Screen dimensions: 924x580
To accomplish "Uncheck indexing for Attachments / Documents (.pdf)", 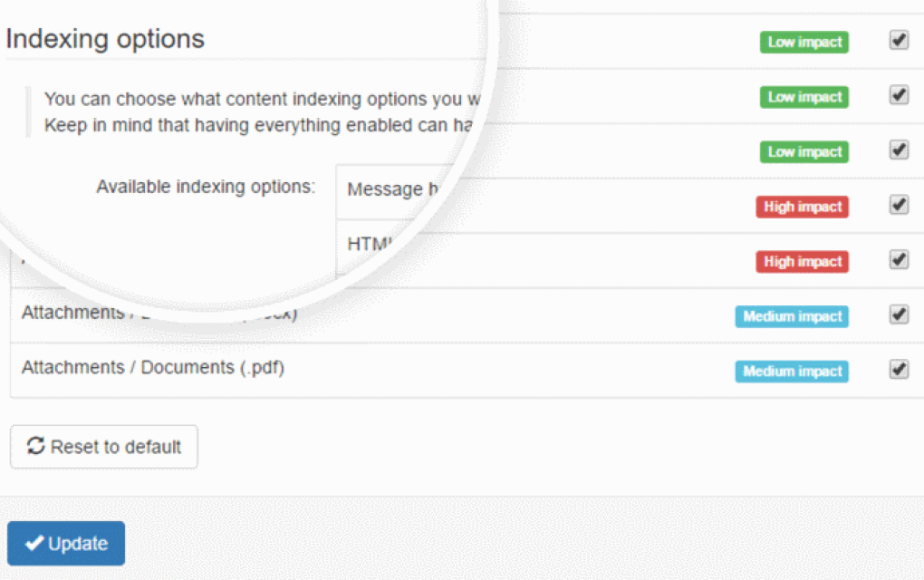I will click(x=898, y=368).
